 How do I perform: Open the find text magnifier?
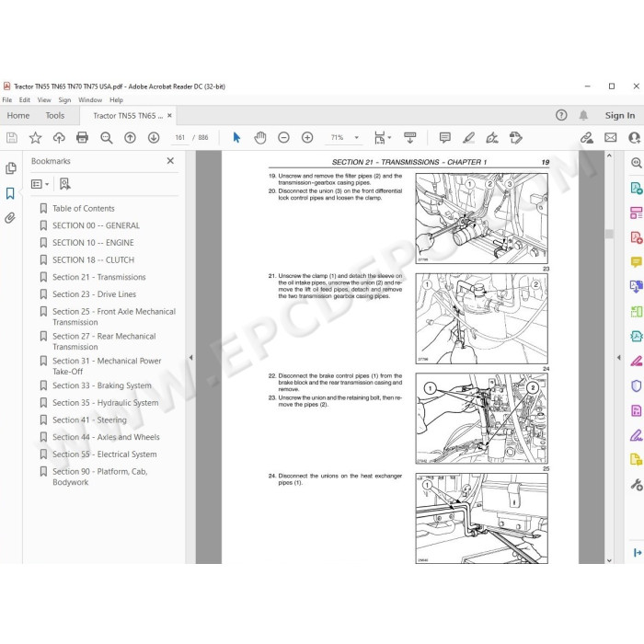[x=107, y=138]
